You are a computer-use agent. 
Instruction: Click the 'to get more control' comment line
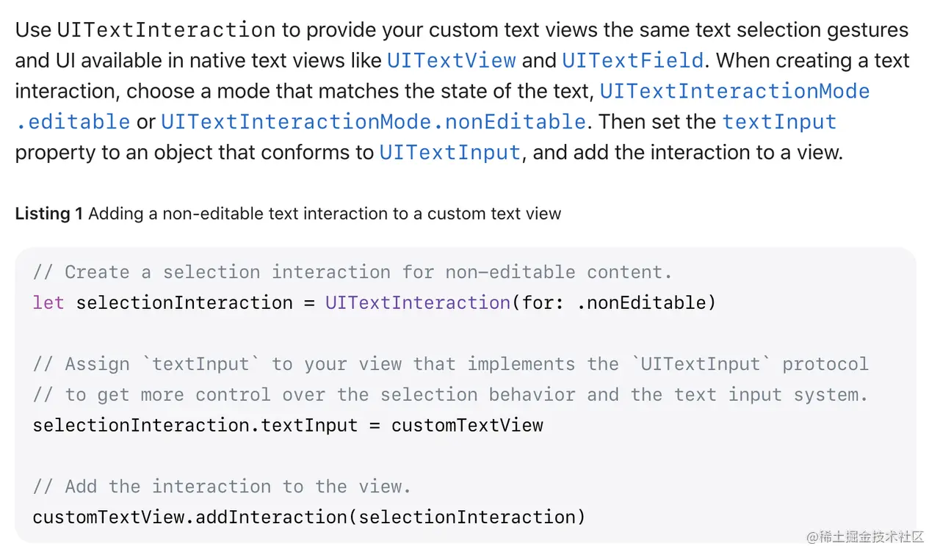(450, 395)
